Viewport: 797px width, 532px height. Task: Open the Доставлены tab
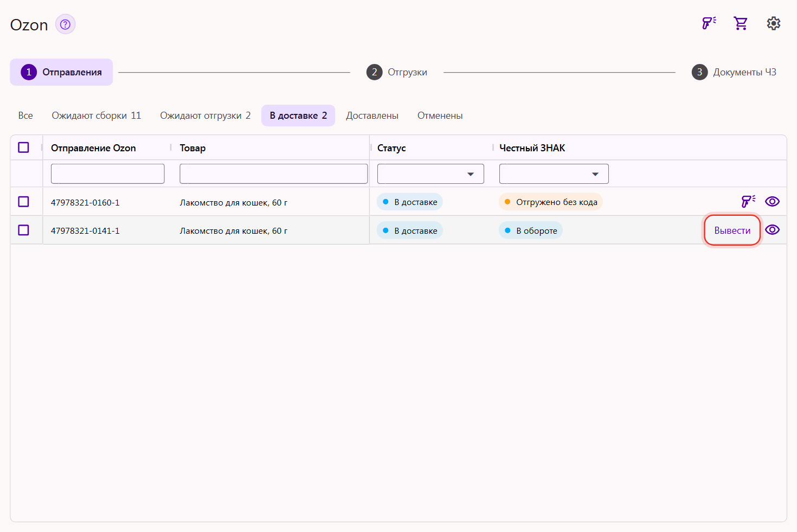(x=372, y=116)
